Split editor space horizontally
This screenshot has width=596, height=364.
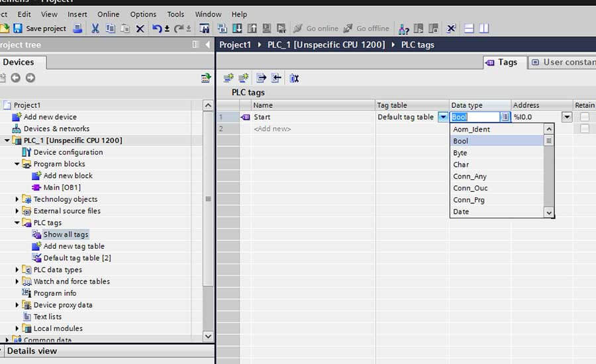point(469,28)
